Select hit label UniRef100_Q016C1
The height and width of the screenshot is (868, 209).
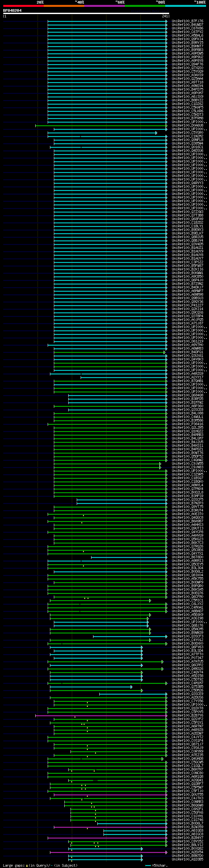pyautogui.click(x=187, y=147)
